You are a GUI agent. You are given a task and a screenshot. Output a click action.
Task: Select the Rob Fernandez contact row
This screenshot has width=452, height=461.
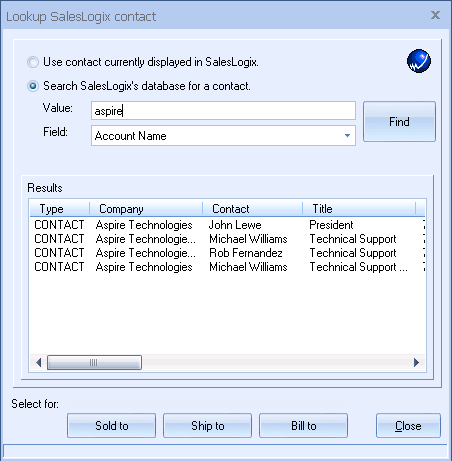228,253
